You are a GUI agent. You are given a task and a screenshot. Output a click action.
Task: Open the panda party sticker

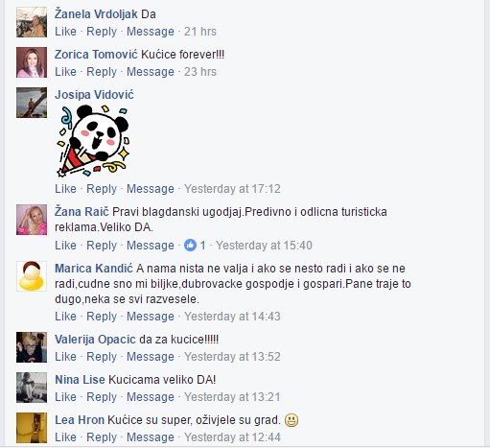click(93, 141)
